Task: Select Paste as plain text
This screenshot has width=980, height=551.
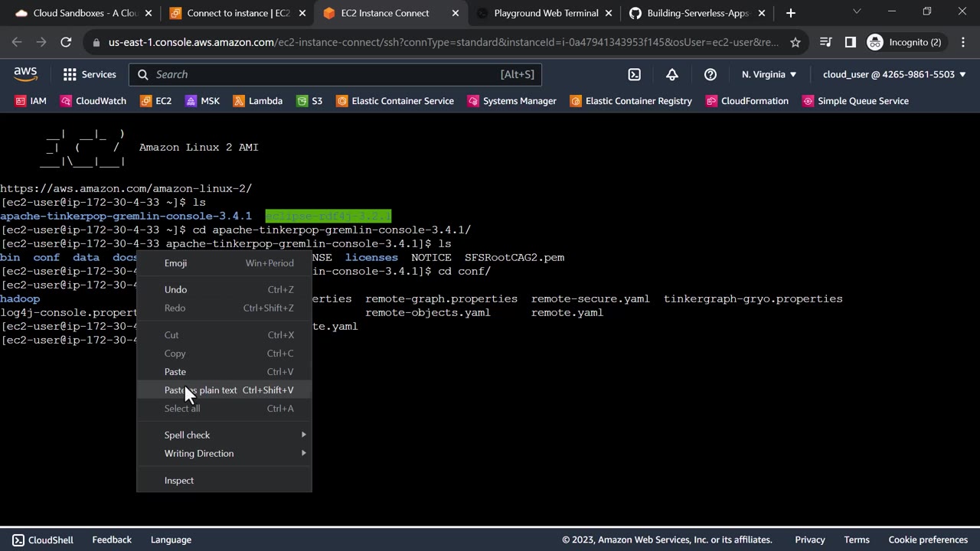Action: click(201, 390)
